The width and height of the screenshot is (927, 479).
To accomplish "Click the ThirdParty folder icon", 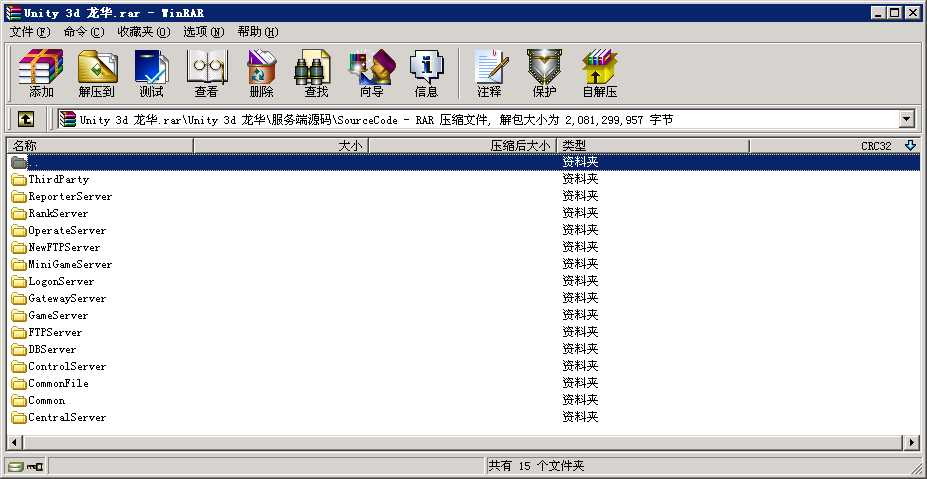I will click(20, 180).
